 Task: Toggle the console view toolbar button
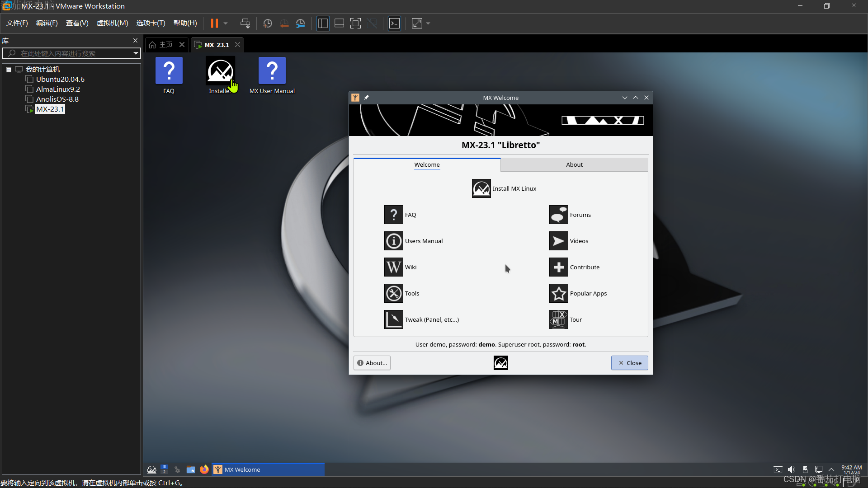point(394,23)
